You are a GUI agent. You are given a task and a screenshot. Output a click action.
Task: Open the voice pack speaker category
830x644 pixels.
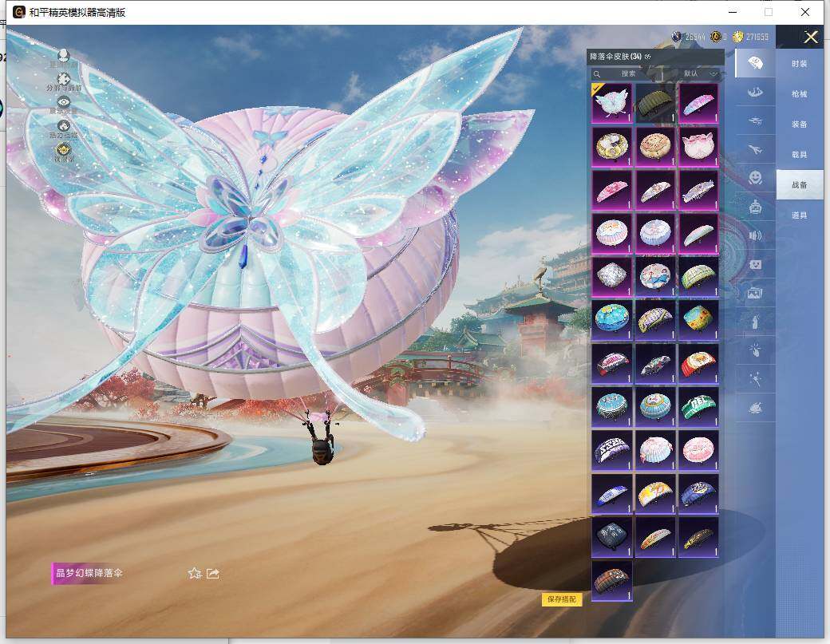(x=754, y=235)
